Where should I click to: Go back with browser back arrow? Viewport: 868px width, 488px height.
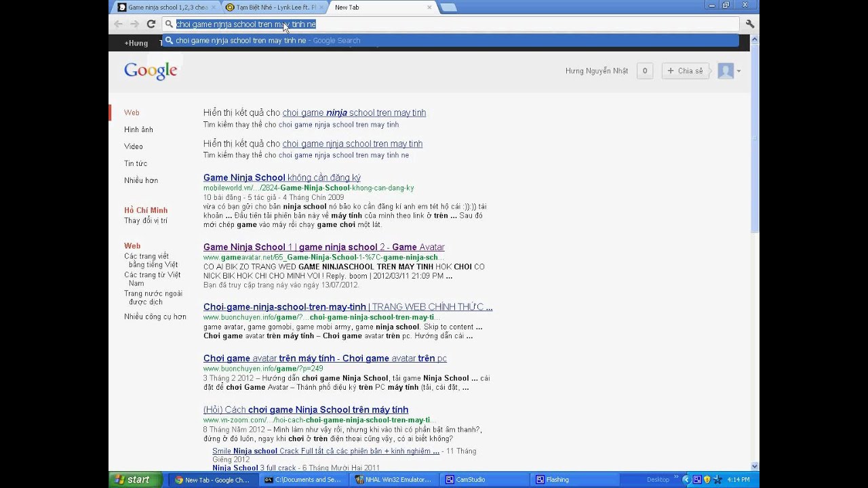click(x=119, y=24)
